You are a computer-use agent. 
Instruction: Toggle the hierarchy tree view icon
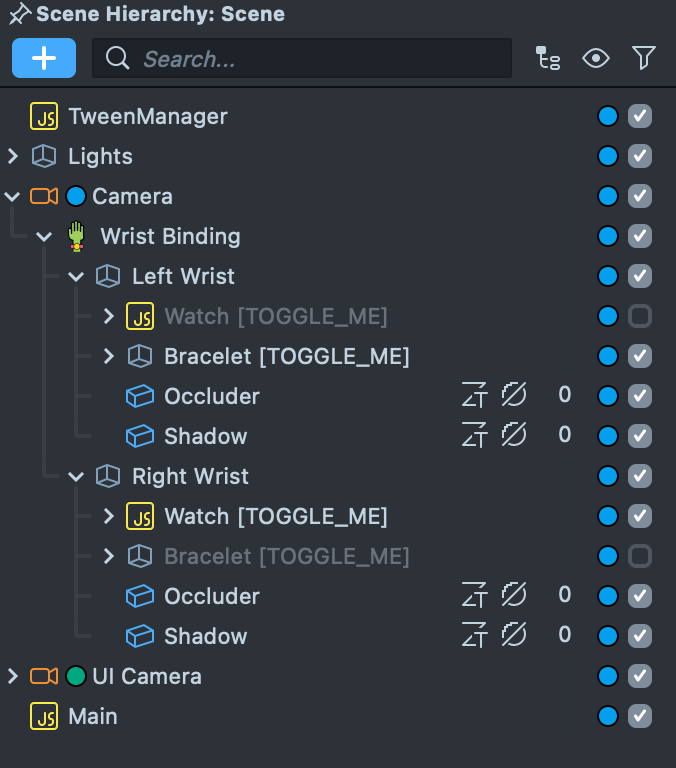click(x=548, y=58)
